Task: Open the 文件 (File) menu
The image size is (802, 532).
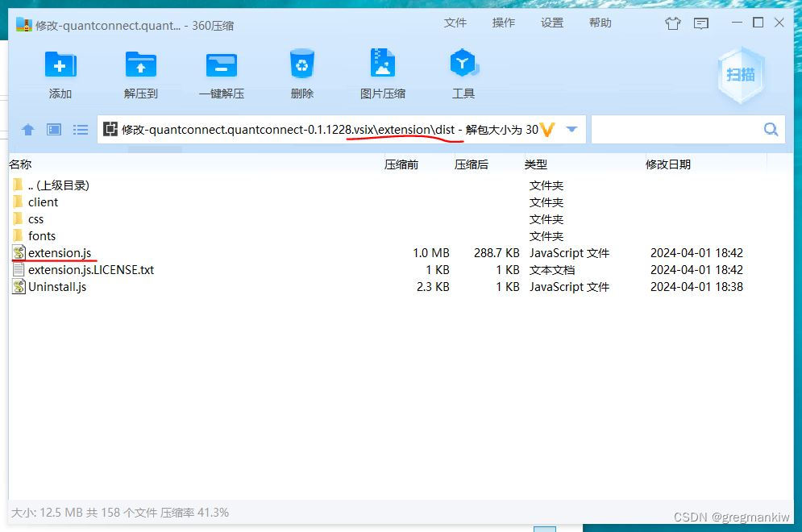Action: point(455,23)
